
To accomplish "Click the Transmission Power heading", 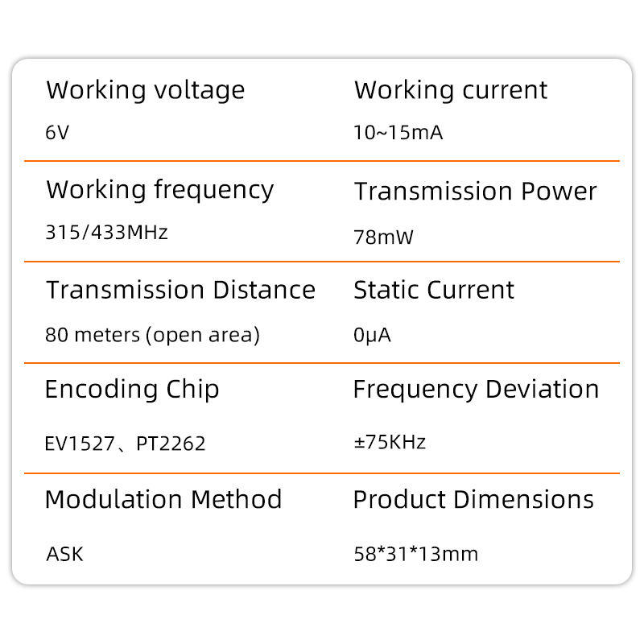I will click(x=475, y=192).
